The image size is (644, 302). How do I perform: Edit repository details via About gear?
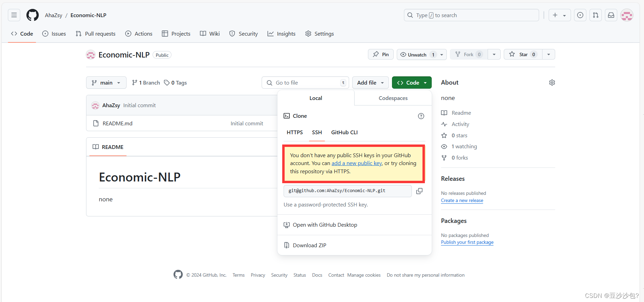point(552,83)
